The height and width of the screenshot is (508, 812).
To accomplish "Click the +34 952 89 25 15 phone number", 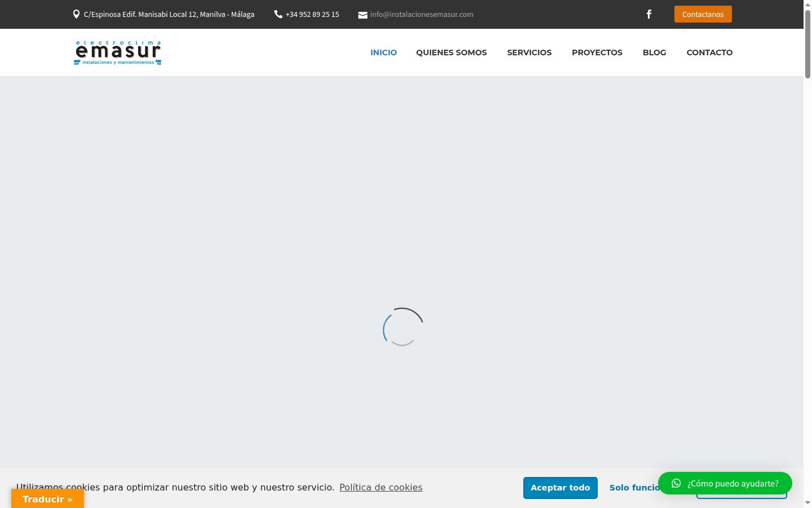I will click(312, 14).
